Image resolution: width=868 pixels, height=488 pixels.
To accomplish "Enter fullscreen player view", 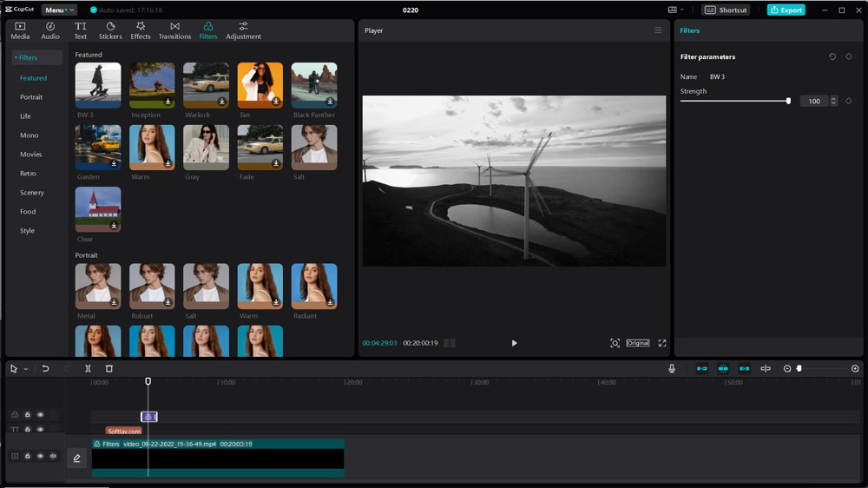I will [662, 343].
